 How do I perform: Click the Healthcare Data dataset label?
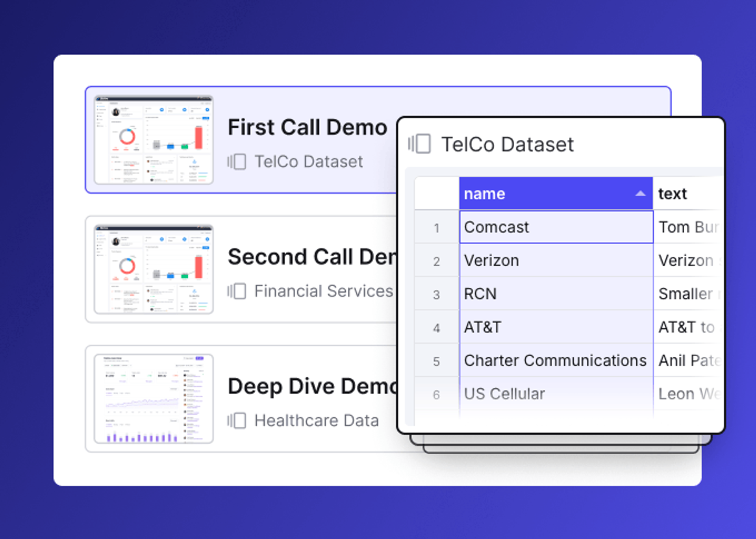[316, 420]
